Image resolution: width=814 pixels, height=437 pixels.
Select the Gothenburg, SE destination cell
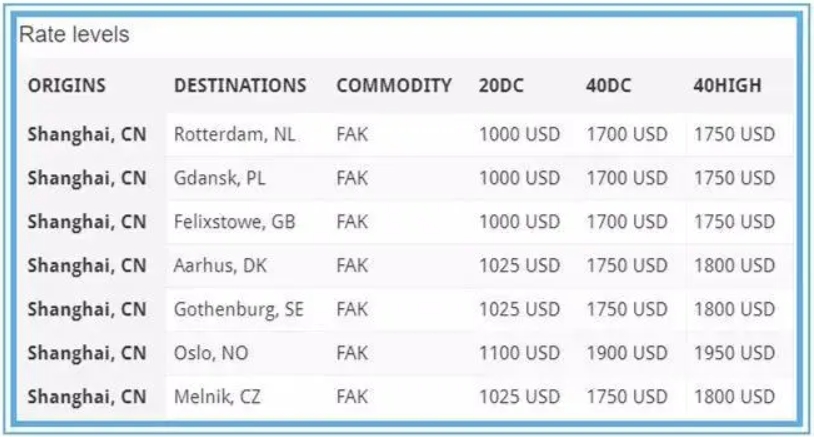point(239,309)
